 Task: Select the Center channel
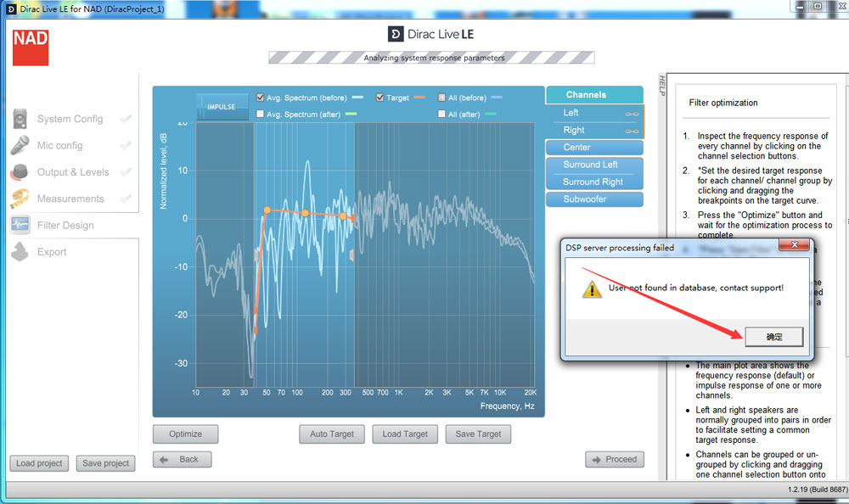[594, 148]
